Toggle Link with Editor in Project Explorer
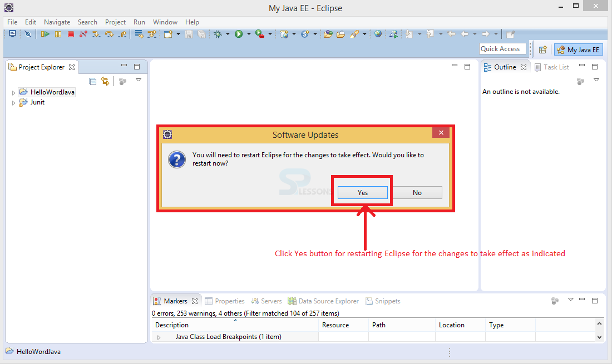 point(105,81)
